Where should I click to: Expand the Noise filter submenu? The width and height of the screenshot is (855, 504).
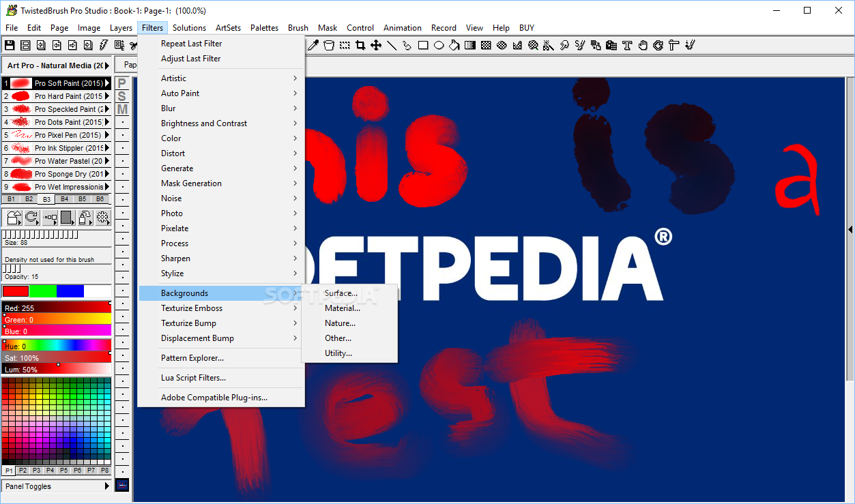pyautogui.click(x=222, y=198)
